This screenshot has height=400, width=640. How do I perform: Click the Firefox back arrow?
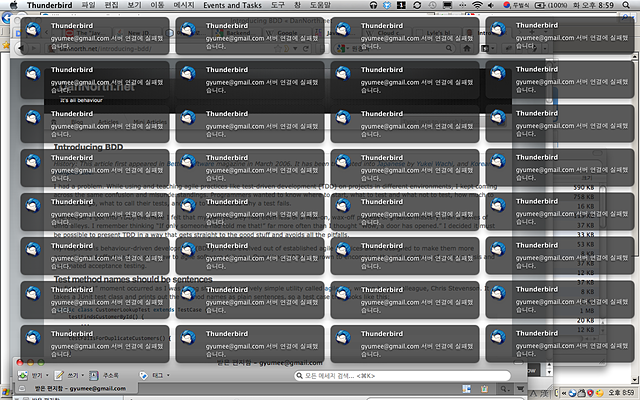[22, 48]
